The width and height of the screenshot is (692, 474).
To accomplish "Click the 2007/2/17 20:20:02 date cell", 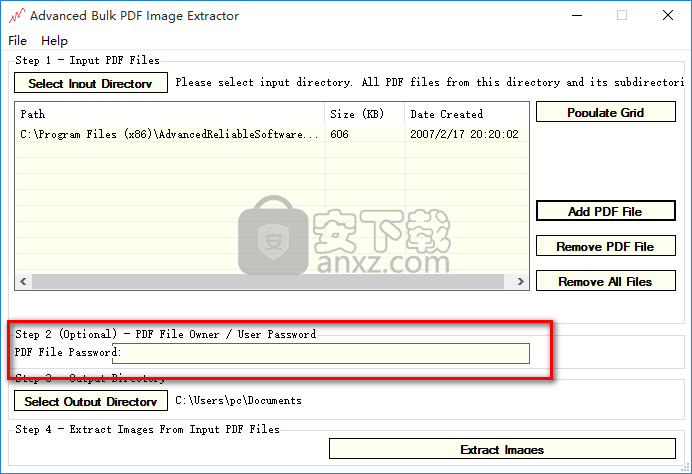I will click(x=466, y=134).
